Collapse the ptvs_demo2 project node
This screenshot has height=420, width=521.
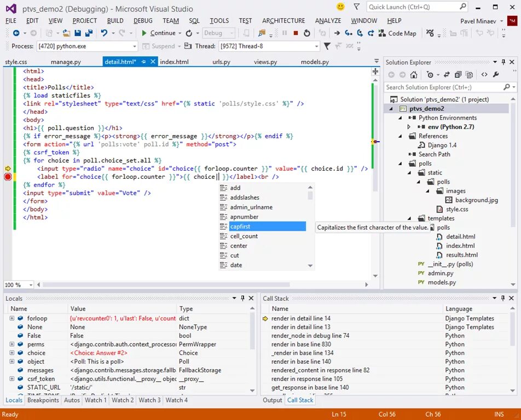(391, 109)
